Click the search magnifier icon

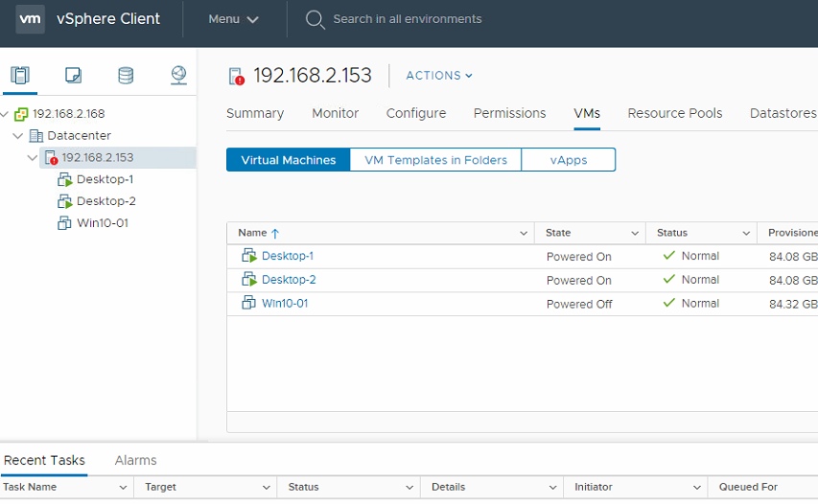tap(316, 20)
